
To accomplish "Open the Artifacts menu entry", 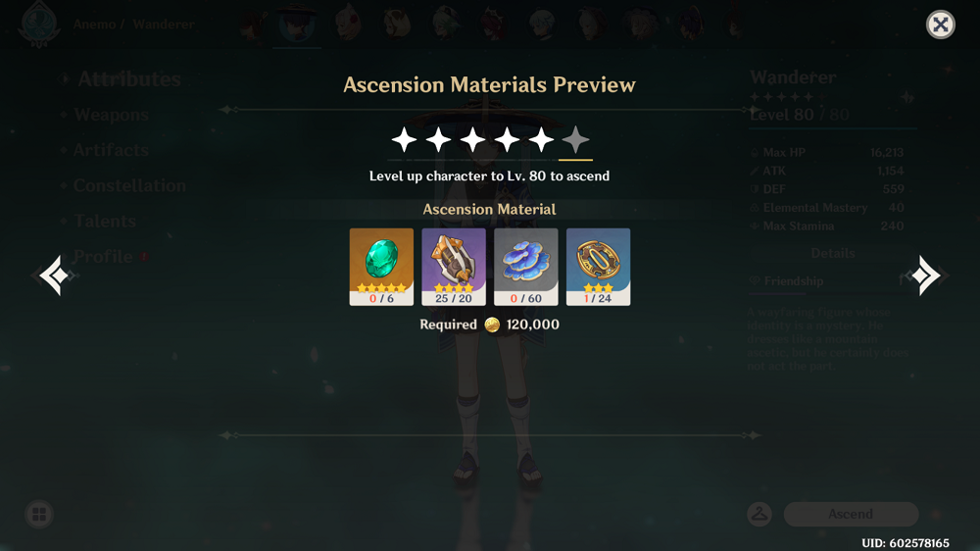I will click(x=111, y=150).
